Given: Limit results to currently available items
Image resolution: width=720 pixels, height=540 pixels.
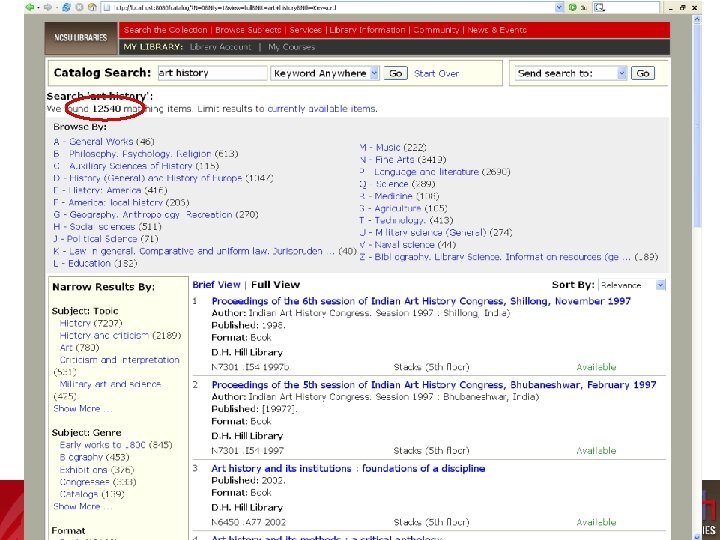Looking at the screenshot, I should coord(322,109).
